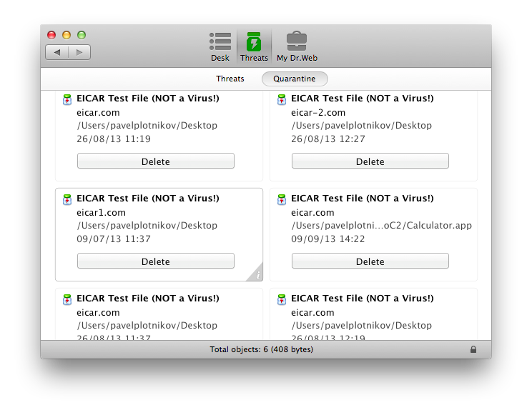
Task: Show info corner on eicar1.com card
Action: (257, 274)
